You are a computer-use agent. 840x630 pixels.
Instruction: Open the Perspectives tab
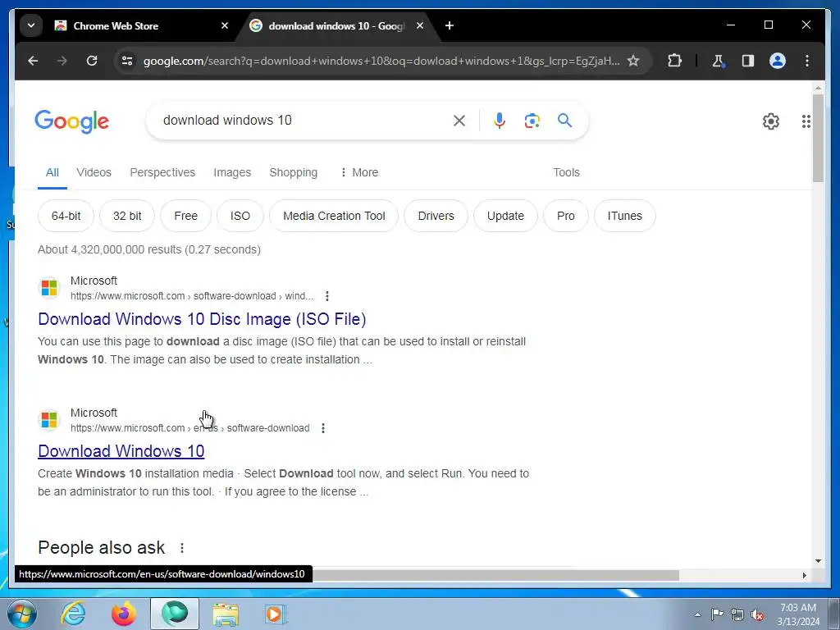[x=162, y=172]
